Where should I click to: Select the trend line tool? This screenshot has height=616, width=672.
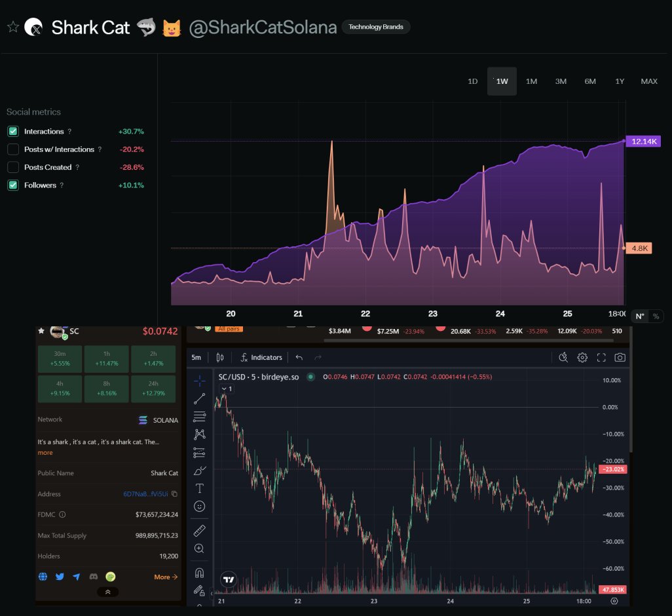click(x=200, y=398)
